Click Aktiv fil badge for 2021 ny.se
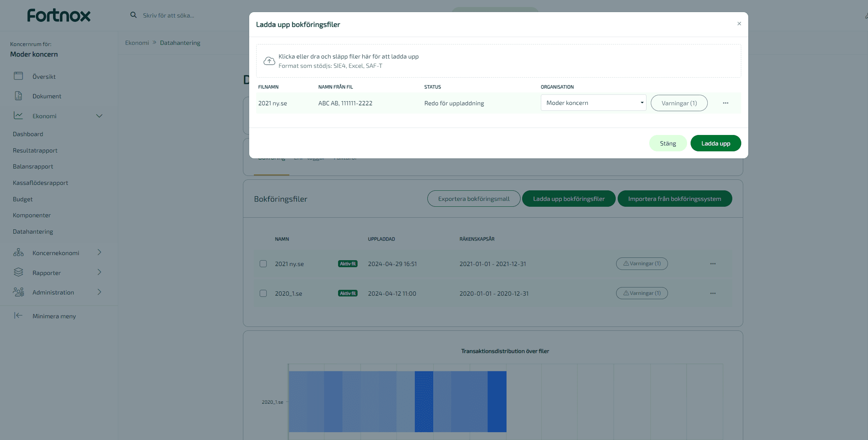Image resolution: width=868 pixels, height=440 pixels. point(347,264)
